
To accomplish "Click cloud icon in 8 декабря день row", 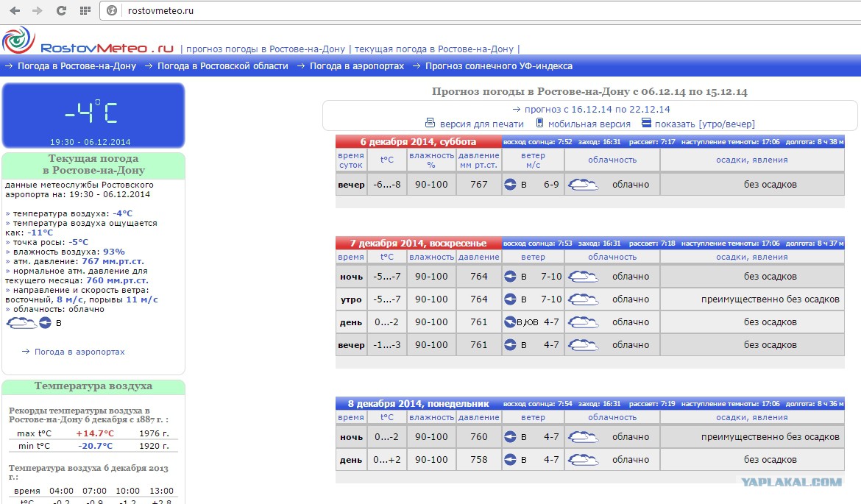I will [x=583, y=460].
